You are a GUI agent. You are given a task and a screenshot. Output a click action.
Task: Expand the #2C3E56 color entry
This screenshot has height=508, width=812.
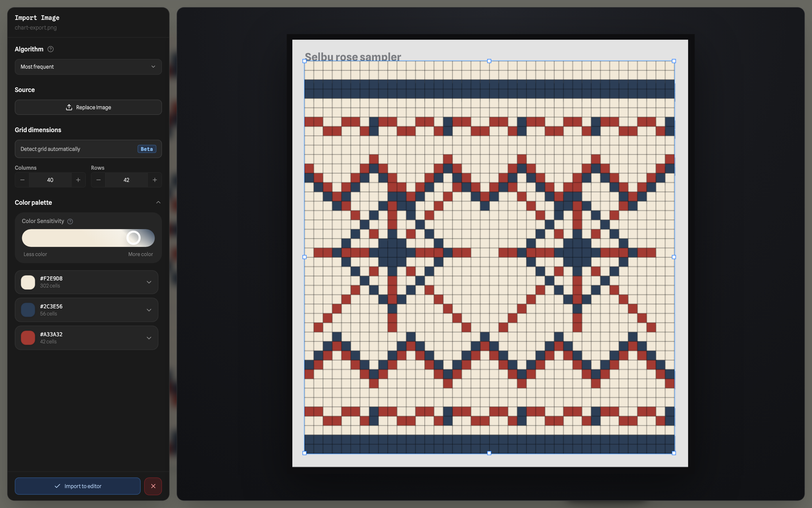149,310
